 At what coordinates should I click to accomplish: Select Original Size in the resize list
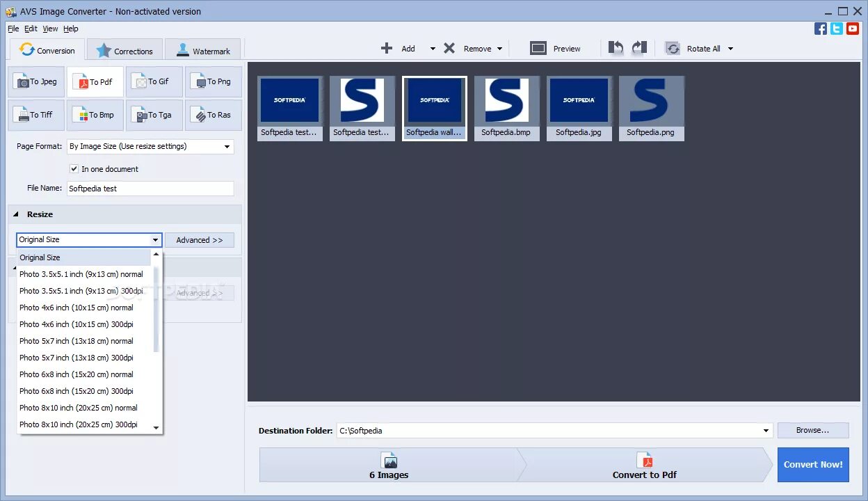coord(84,257)
